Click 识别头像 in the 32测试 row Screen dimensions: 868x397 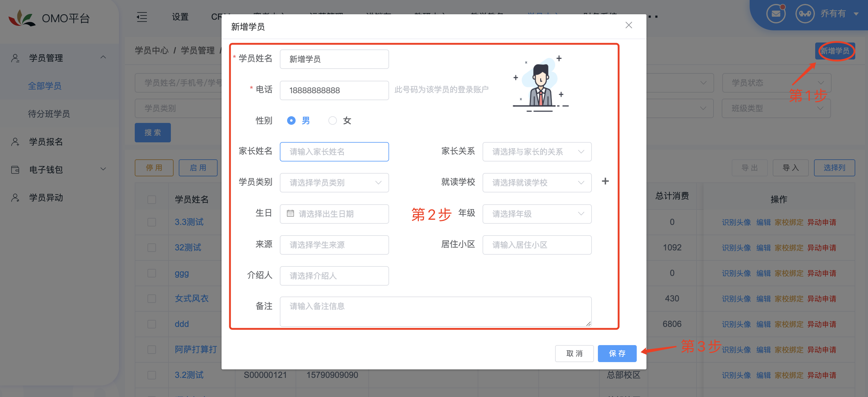click(736, 248)
